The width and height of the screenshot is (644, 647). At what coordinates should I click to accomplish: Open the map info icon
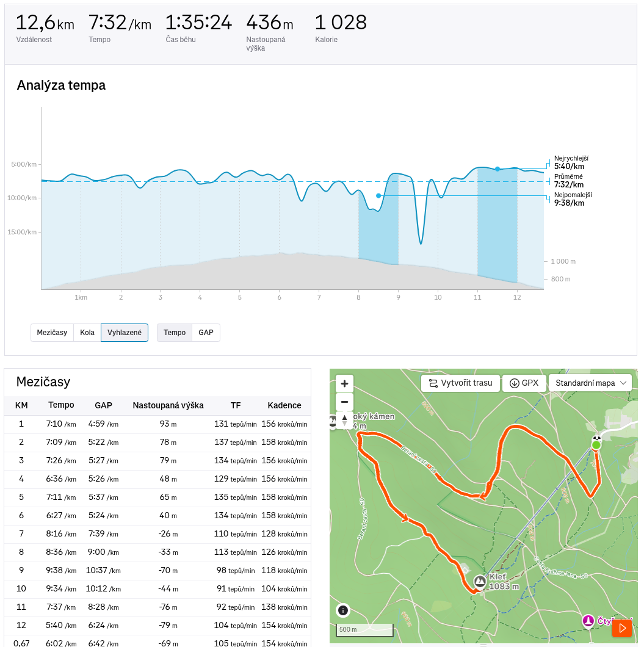click(343, 610)
